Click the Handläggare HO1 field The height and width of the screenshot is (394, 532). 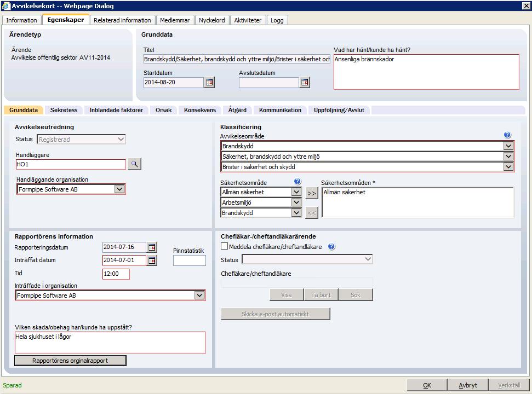coord(71,164)
